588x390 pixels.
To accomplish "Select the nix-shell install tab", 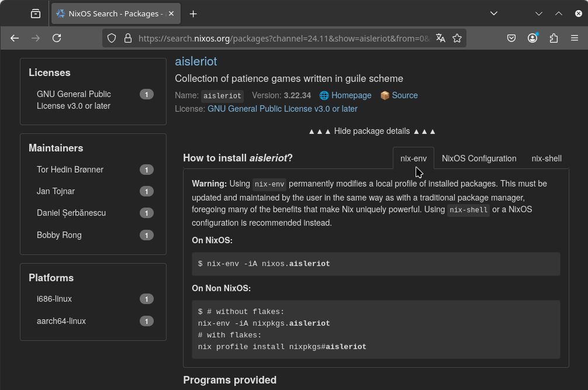I will coord(546,158).
